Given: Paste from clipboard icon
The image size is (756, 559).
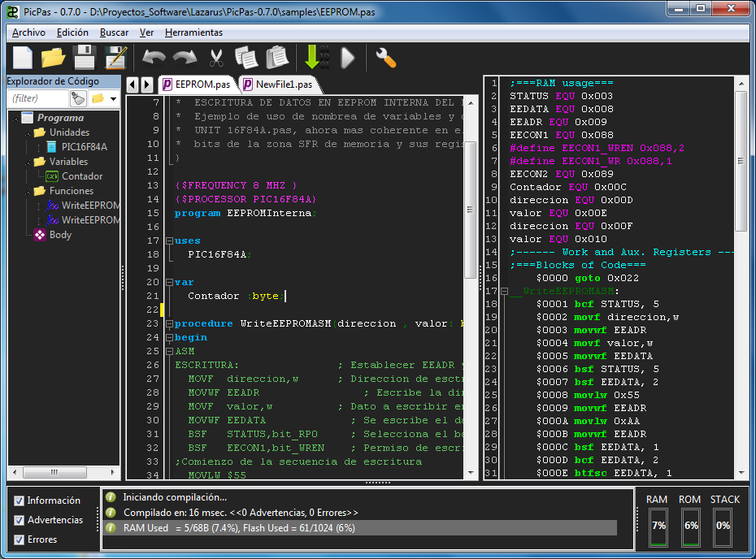Looking at the screenshot, I should 277,58.
